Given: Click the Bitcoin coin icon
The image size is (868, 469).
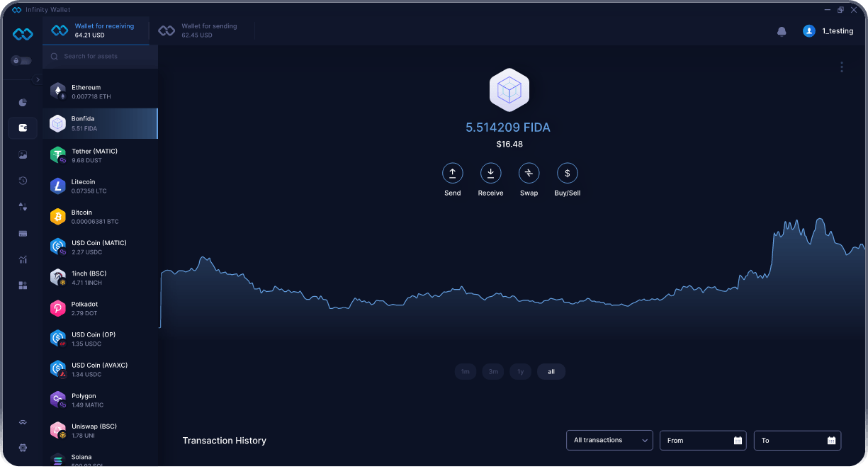Looking at the screenshot, I should coord(58,217).
